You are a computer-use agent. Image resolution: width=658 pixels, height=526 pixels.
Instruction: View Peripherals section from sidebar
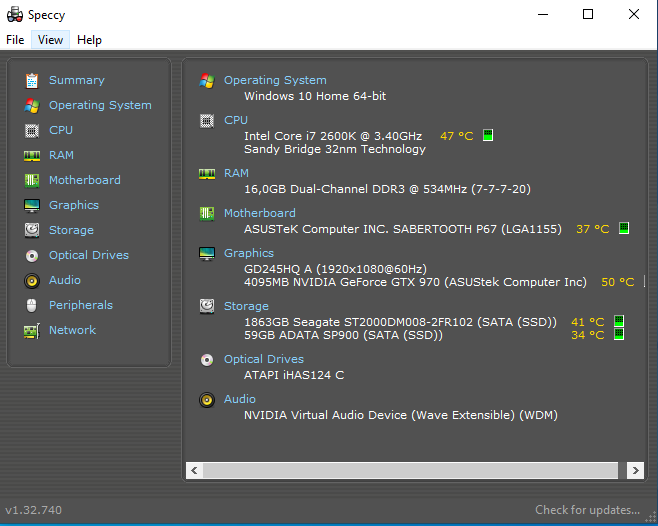pyautogui.click(x=81, y=305)
